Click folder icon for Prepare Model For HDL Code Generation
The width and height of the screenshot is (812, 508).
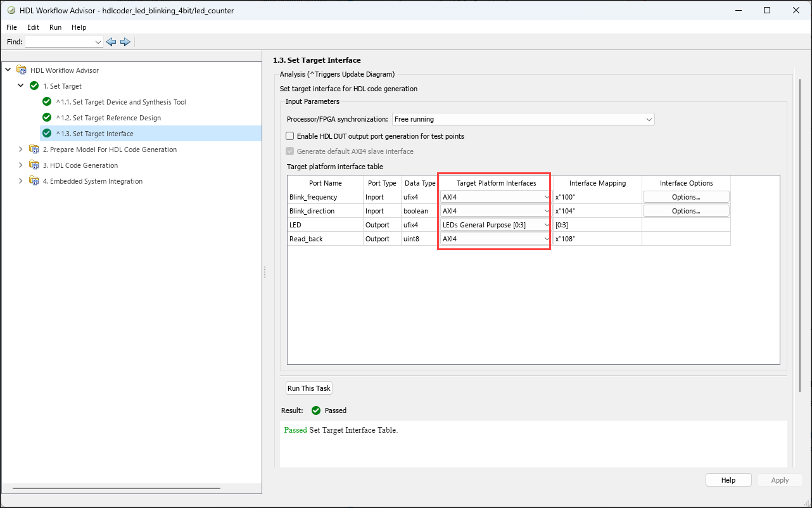pos(34,149)
